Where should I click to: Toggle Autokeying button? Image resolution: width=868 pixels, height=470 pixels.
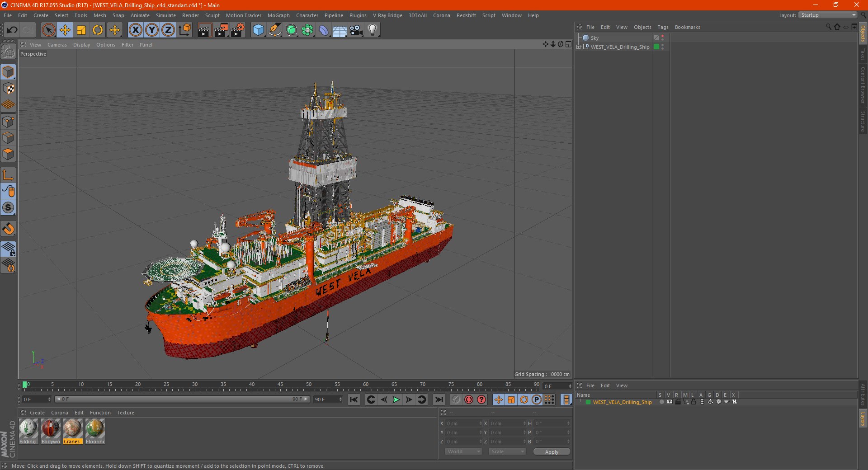click(468, 399)
